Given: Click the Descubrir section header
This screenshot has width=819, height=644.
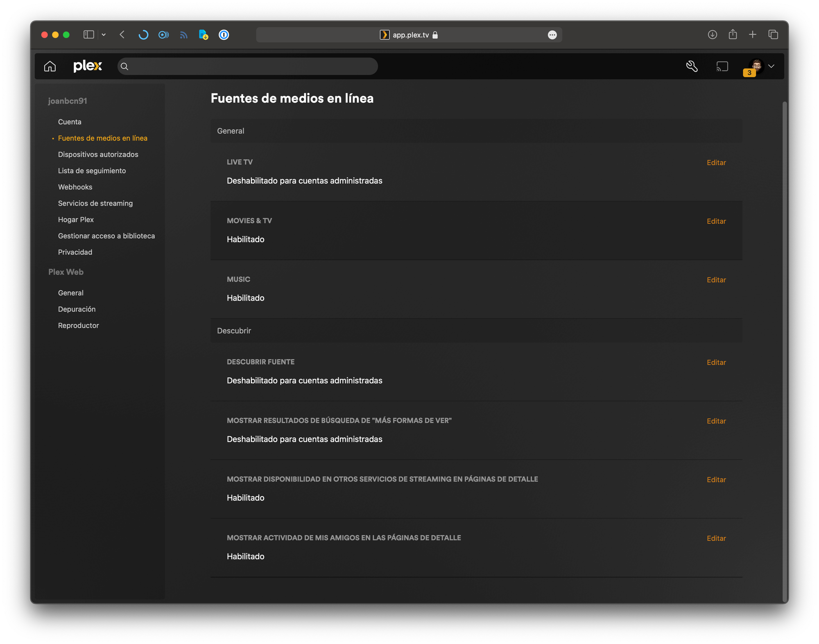Looking at the screenshot, I should pyautogui.click(x=476, y=331).
